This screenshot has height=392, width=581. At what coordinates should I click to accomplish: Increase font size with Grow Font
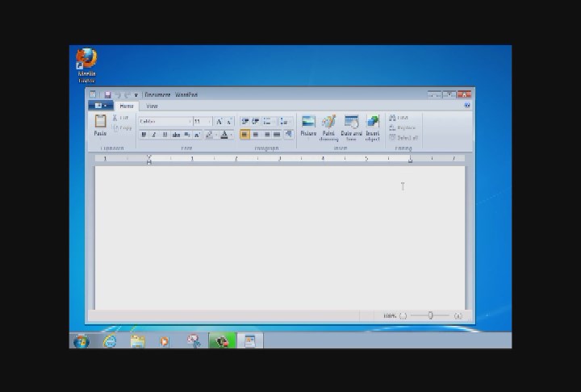pos(219,122)
